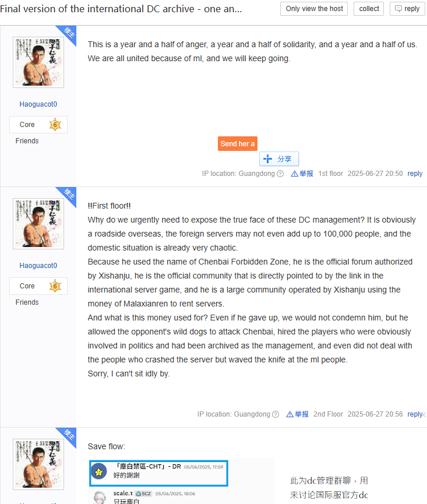427x504 pixels.
Task: Click the collect button at top
Action: [369, 9]
